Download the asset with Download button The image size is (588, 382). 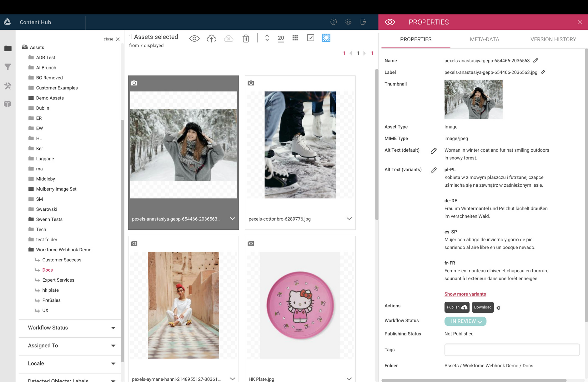point(482,307)
